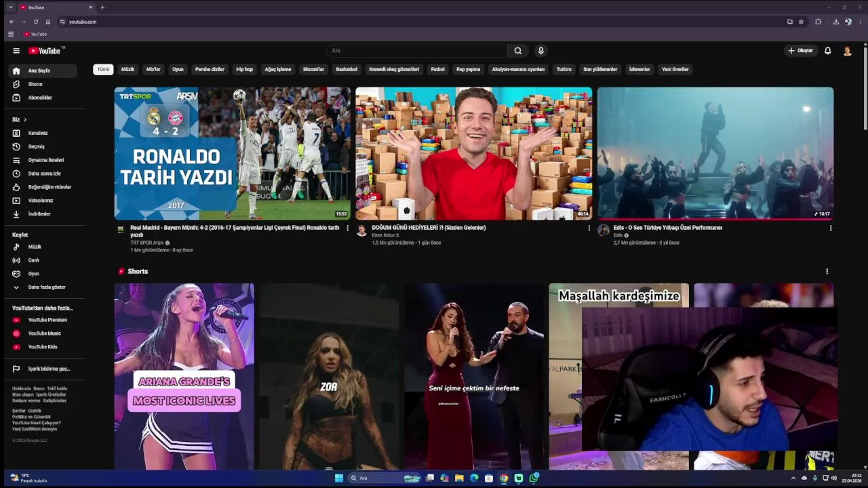This screenshot has height=488, width=868.
Task: Open Windows Start menu
Action: click(339, 478)
